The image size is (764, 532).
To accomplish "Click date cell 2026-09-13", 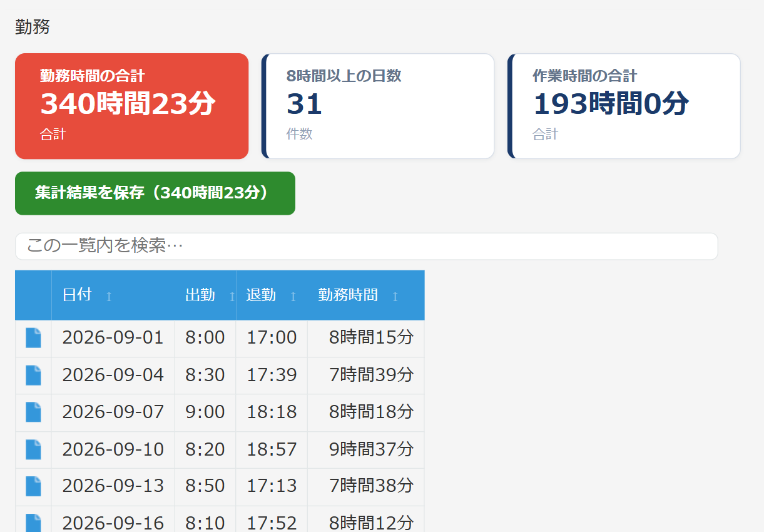I will [x=113, y=486].
